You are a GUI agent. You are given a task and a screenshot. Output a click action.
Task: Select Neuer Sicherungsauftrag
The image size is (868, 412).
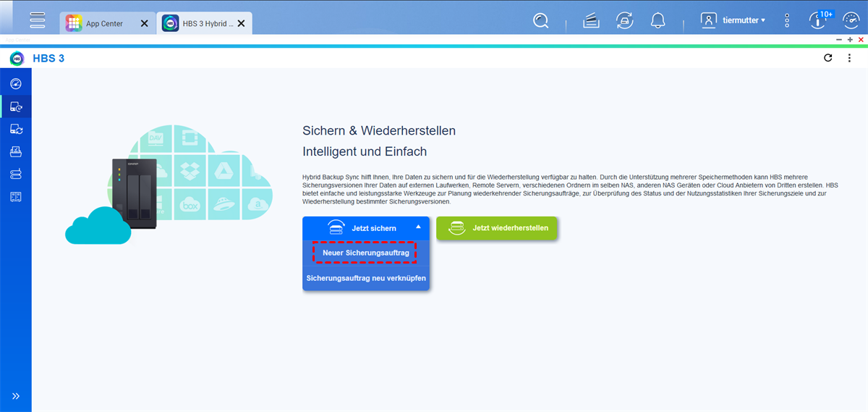point(366,253)
